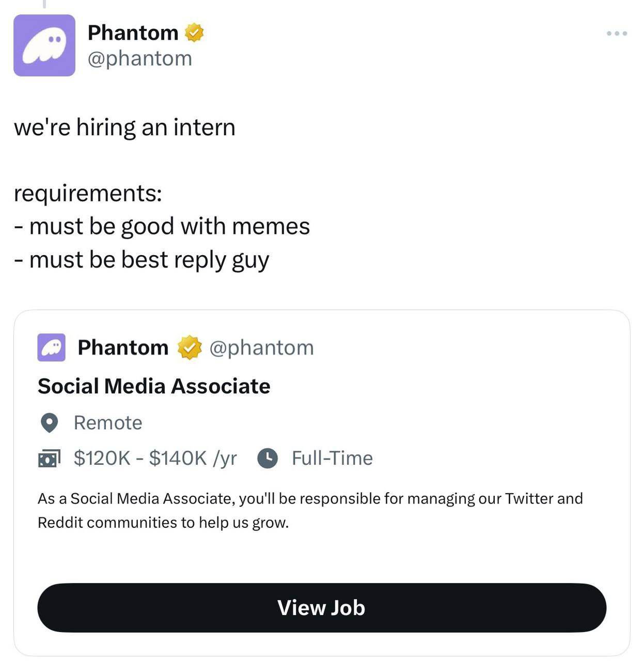
Task: Click the "must be best reply guy" line
Action: point(142,259)
